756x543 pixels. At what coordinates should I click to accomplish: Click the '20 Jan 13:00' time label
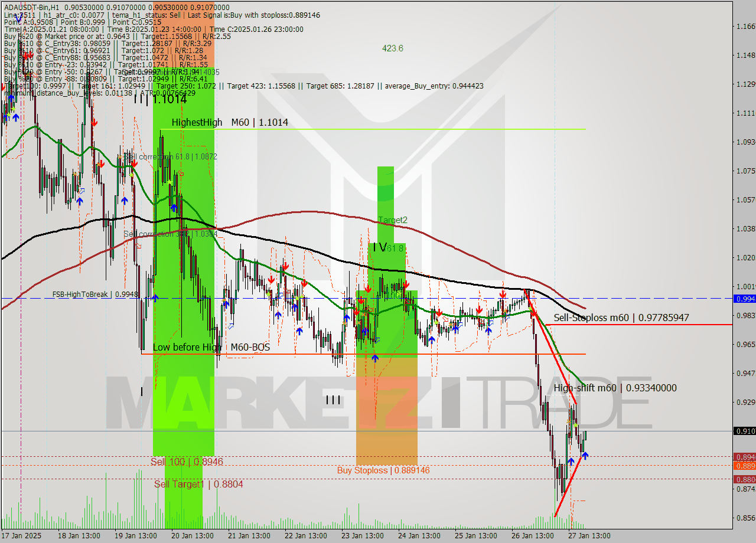coord(192,536)
